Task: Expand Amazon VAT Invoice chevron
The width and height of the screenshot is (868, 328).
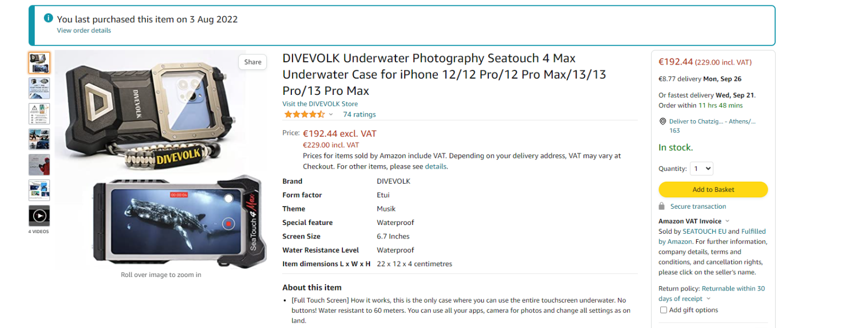Action: 727,221
